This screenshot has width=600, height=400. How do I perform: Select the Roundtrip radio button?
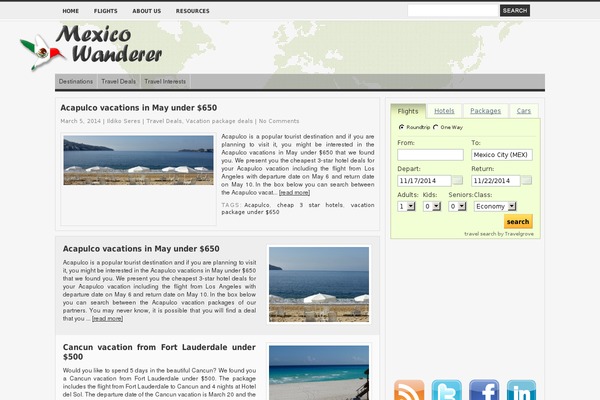tap(401, 127)
